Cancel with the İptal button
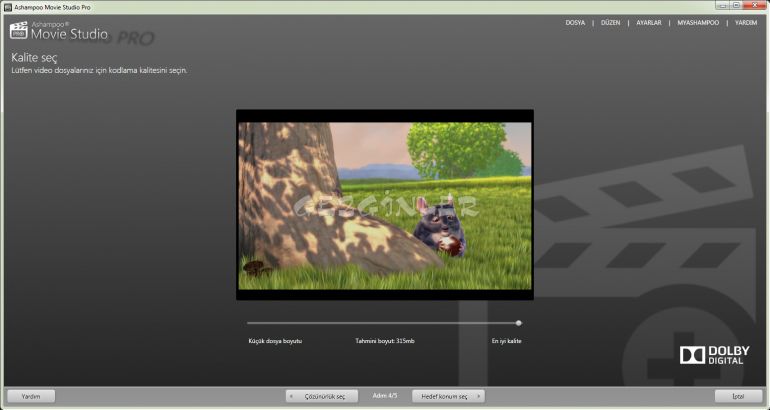The image size is (770, 410). tap(739, 396)
